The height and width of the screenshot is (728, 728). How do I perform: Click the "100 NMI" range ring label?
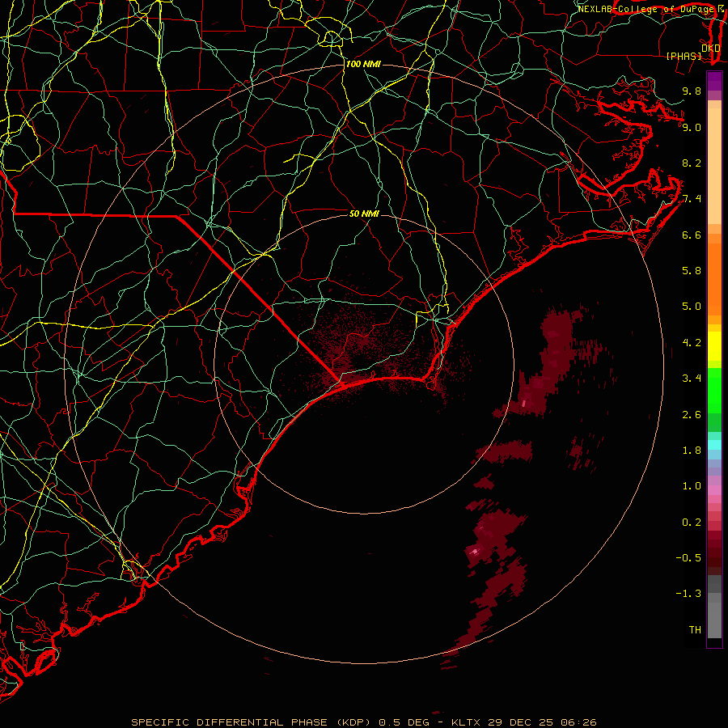click(363, 64)
